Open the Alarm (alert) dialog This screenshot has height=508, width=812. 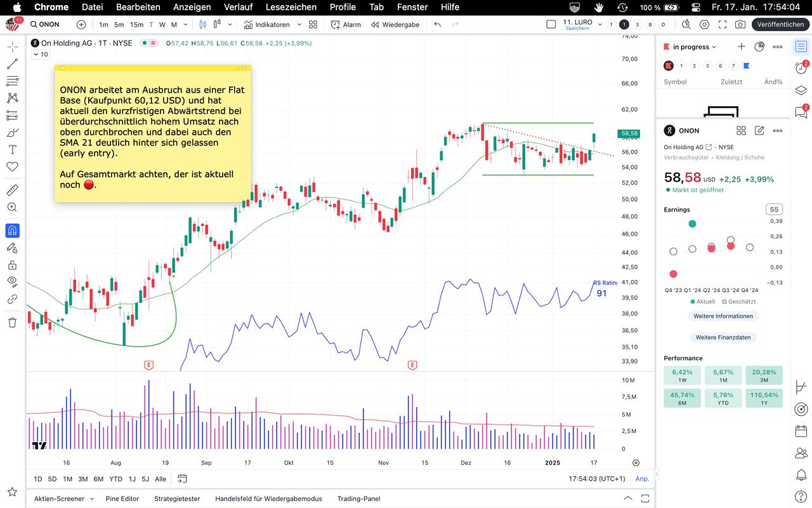click(346, 25)
